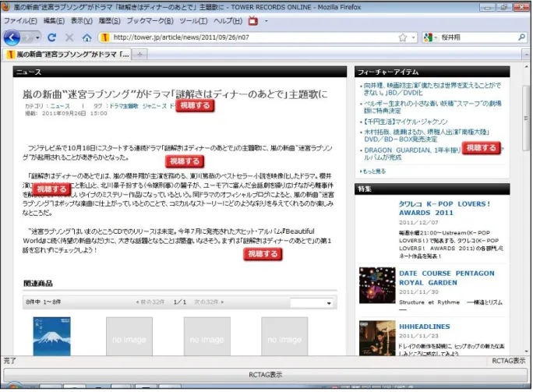Click the もっと見る link
The height and width of the screenshot is (392, 533).
374,171
